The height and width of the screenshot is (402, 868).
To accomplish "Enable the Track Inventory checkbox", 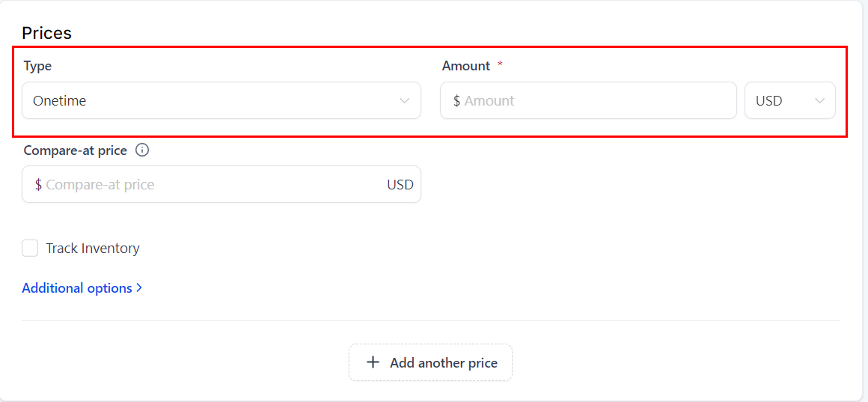I will [x=30, y=249].
